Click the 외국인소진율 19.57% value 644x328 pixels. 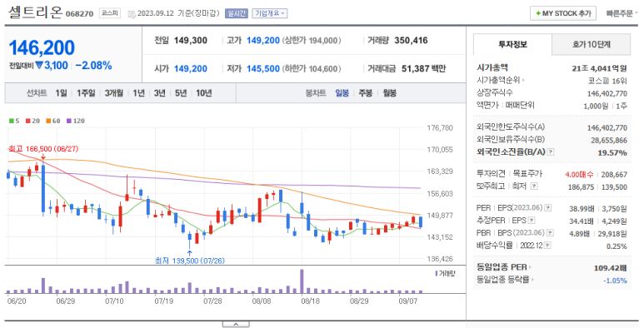(x=612, y=152)
